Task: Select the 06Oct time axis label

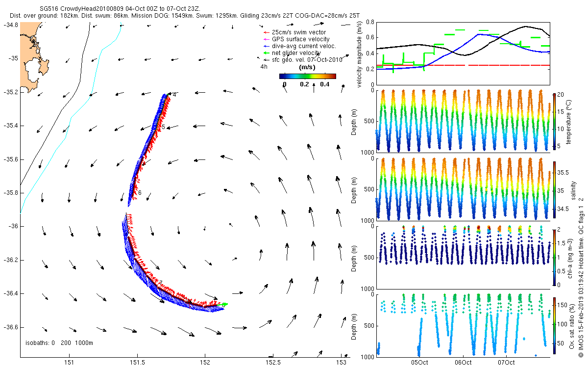Action: [x=463, y=363]
